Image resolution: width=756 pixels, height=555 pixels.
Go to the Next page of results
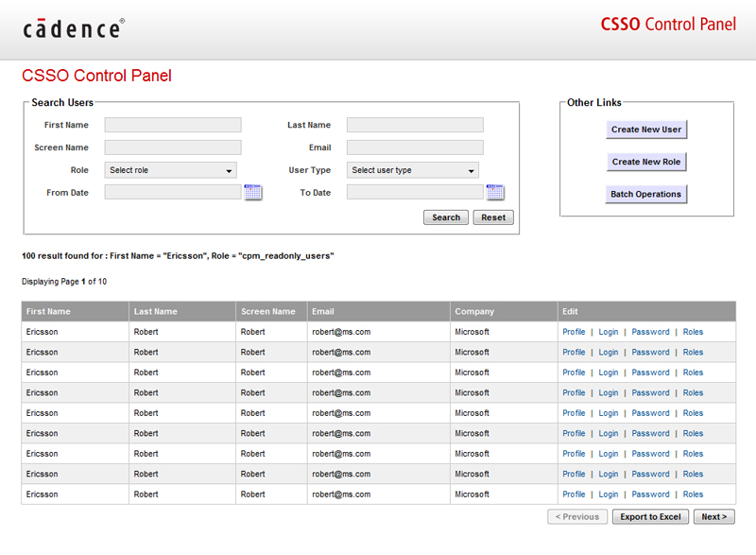pos(713,516)
